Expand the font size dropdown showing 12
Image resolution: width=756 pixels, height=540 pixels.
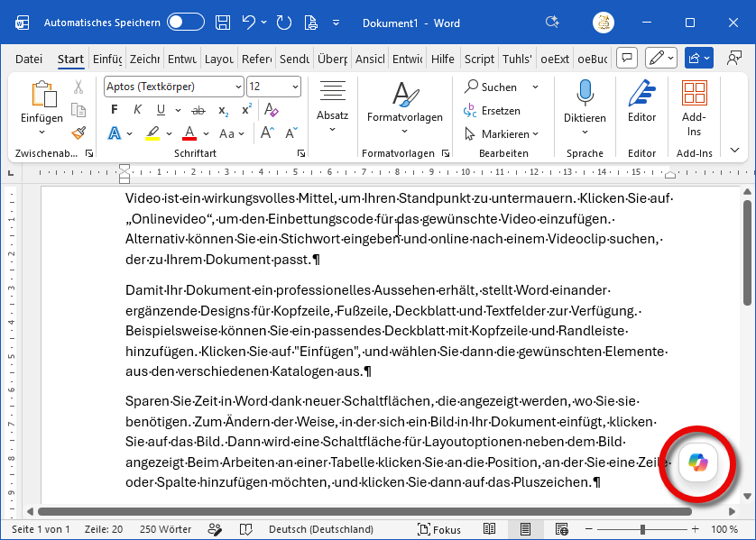pos(295,87)
